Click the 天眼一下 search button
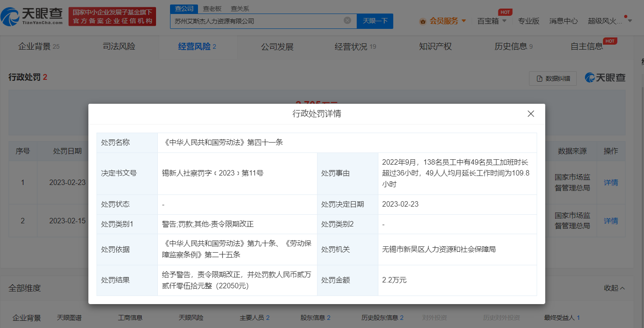Image resolution: width=644 pixels, height=328 pixels. (375, 21)
